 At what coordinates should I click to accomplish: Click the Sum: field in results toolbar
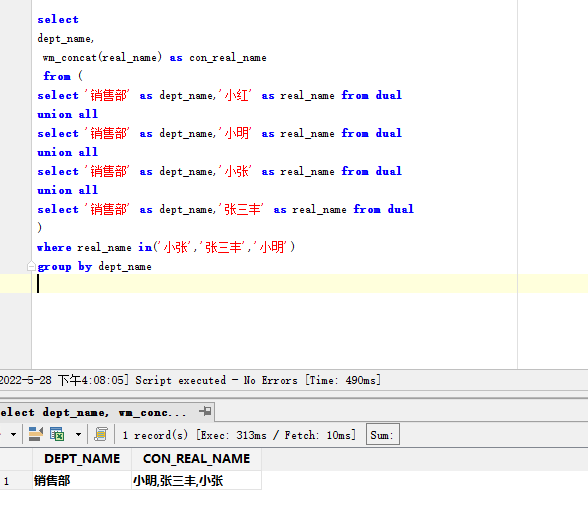[382, 434]
